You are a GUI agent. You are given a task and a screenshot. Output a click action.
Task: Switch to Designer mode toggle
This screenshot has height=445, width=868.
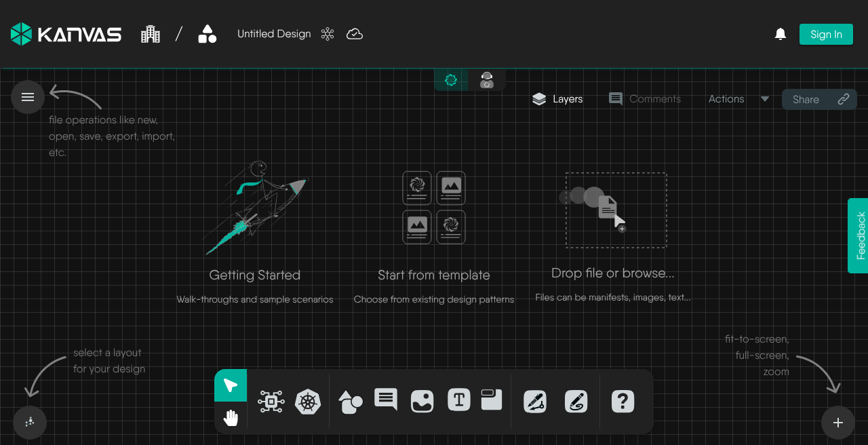click(451, 80)
